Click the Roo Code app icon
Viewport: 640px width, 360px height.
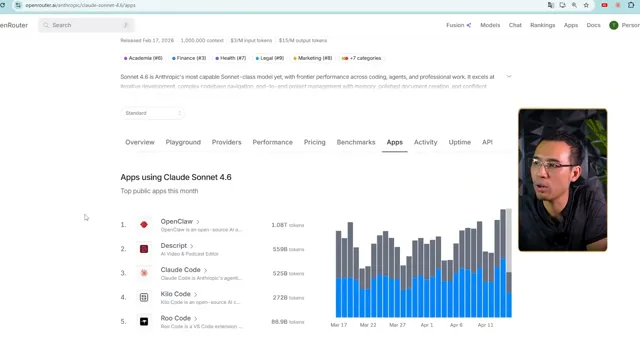(144, 322)
